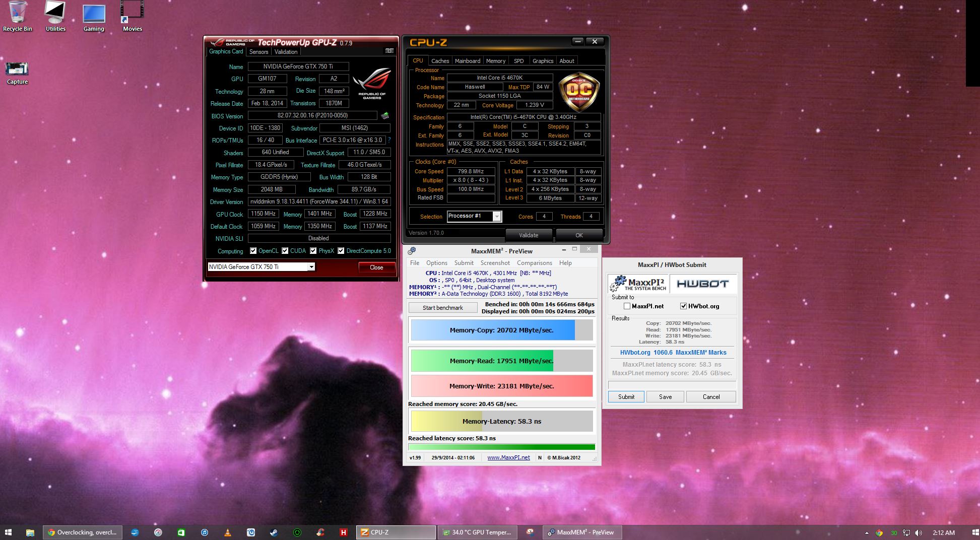This screenshot has width=980, height=540.
Task: Click the MaxxPI² system bench logo
Action: (638, 284)
